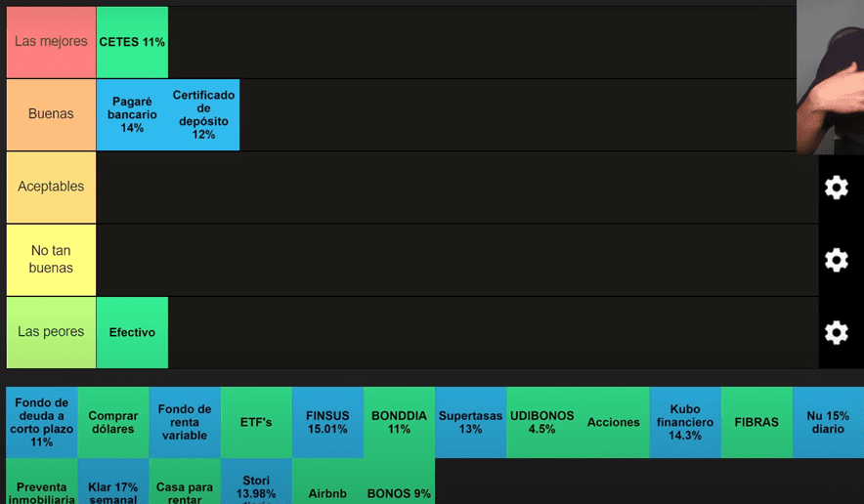Select the Aceptables tier label
864x504 pixels.
pyautogui.click(x=51, y=188)
